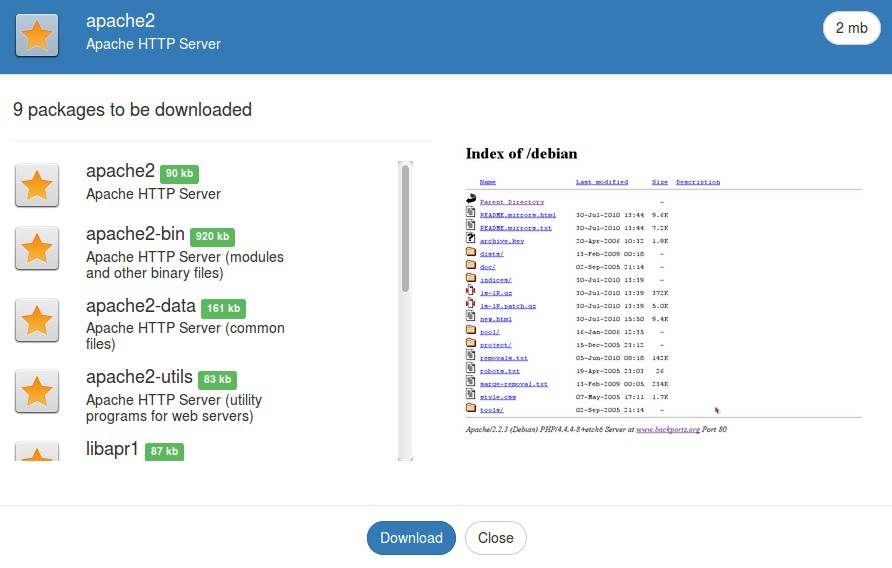This screenshot has width=892, height=568.
Task: Click the 83 kb badge next to apache2-utils
Action: click(217, 380)
